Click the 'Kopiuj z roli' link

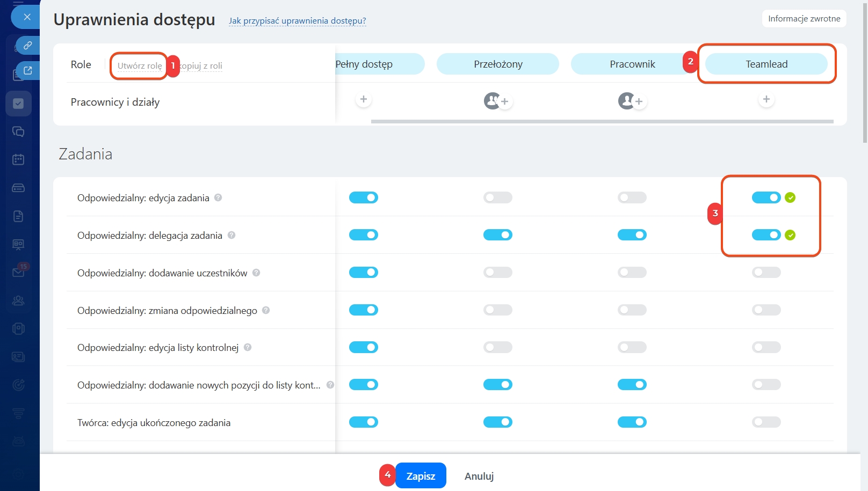point(201,65)
